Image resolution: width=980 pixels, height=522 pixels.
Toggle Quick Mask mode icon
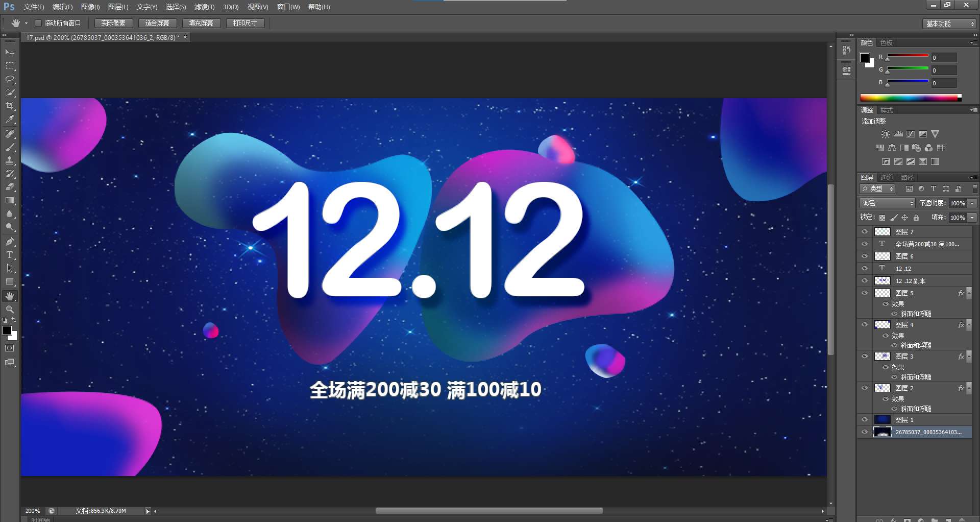pos(10,348)
